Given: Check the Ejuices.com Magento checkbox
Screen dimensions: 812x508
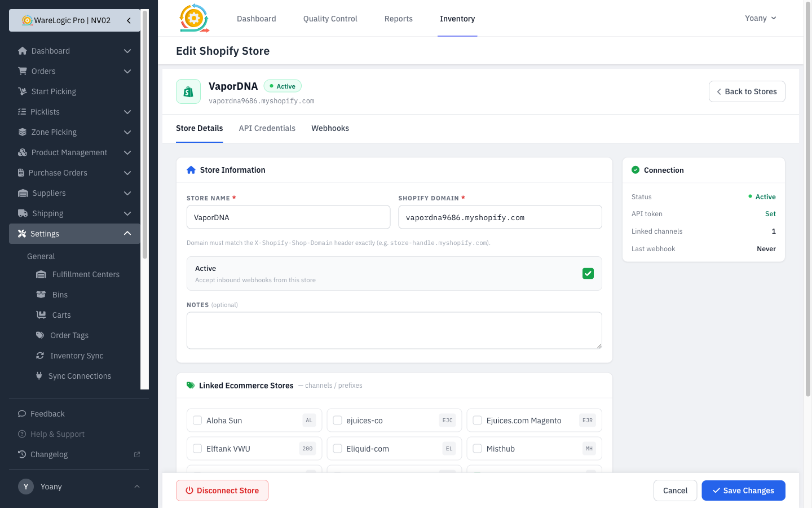Looking at the screenshot, I should click(x=478, y=421).
